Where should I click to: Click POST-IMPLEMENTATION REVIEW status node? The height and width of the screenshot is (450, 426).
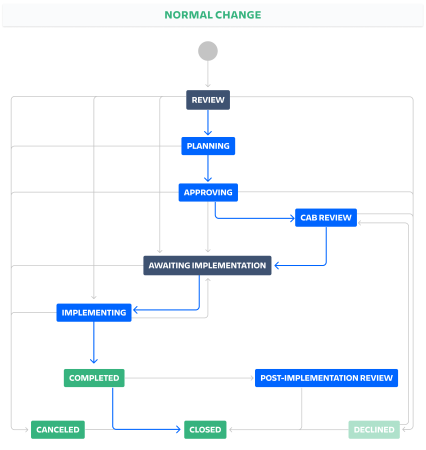tap(326, 378)
